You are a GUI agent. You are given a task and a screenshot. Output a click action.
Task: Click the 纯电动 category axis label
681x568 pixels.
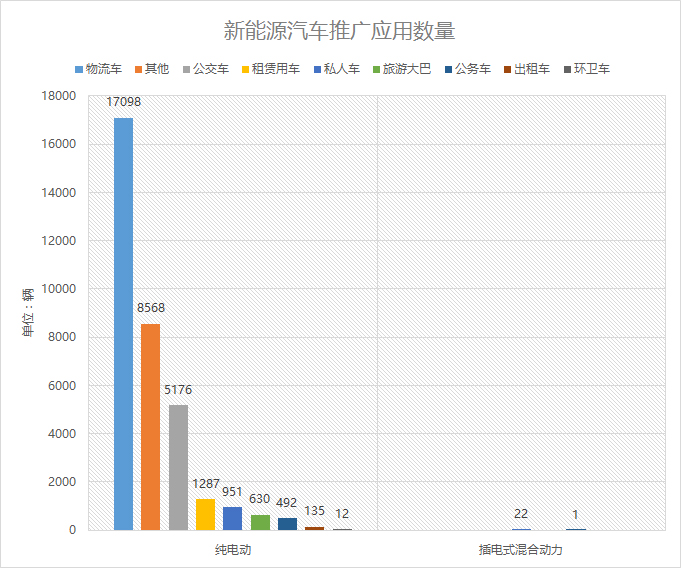(x=232, y=550)
